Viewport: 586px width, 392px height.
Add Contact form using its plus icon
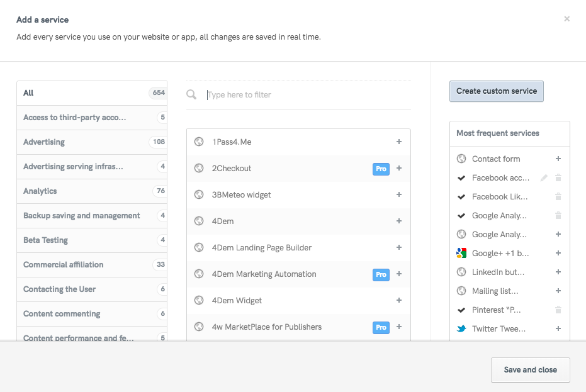[558, 159]
